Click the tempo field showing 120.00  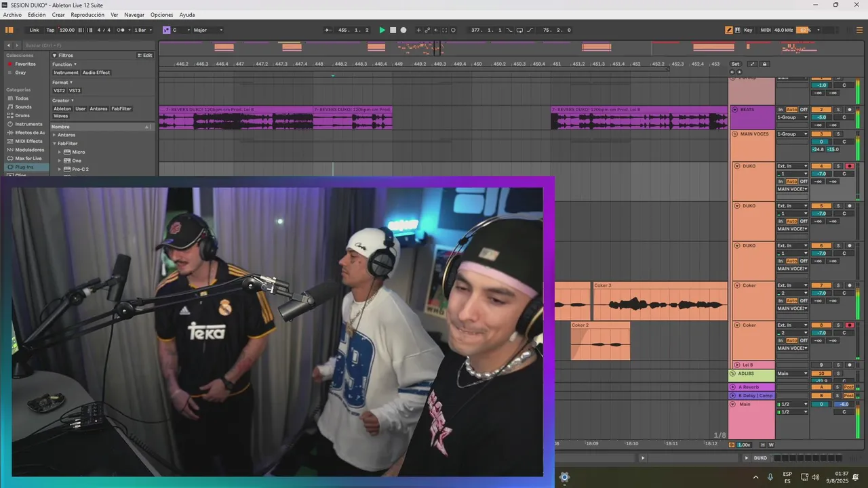67,30
